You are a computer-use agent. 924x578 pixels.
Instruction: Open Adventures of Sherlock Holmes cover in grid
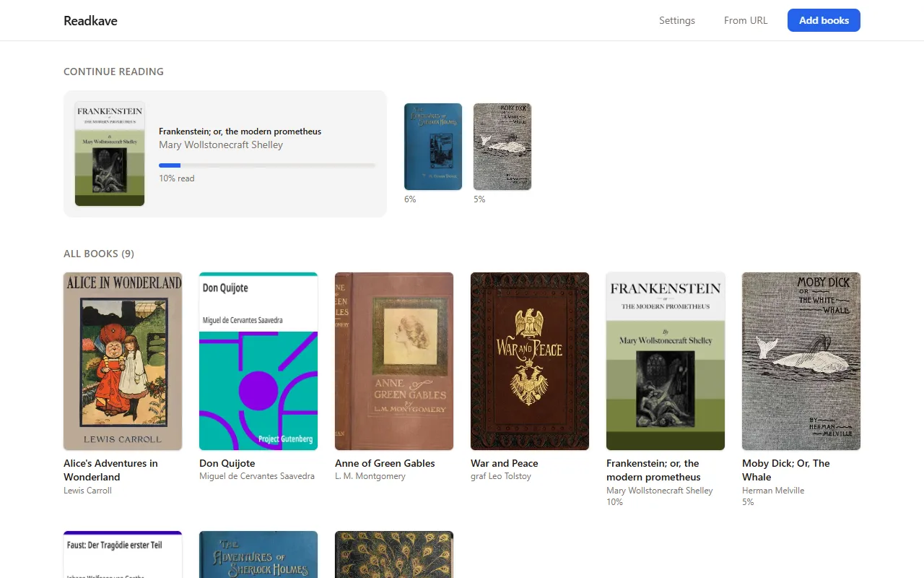click(258, 555)
